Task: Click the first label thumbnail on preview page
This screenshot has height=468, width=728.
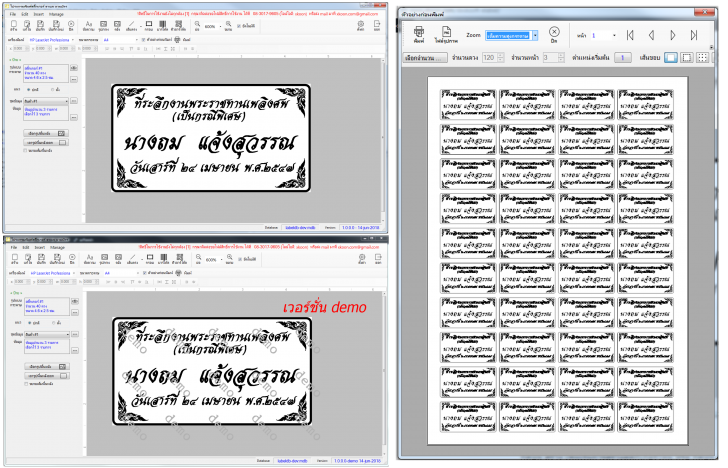Action: point(468,105)
